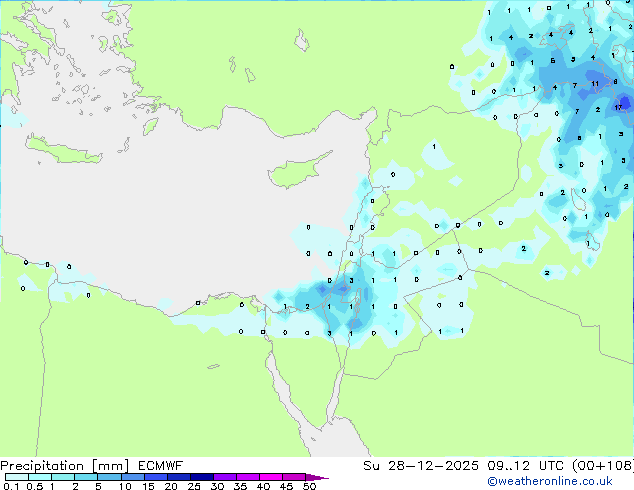Select the 10–15 mm legend color swatch
Viewport: 634px width, 490px height.
pos(133,477)
